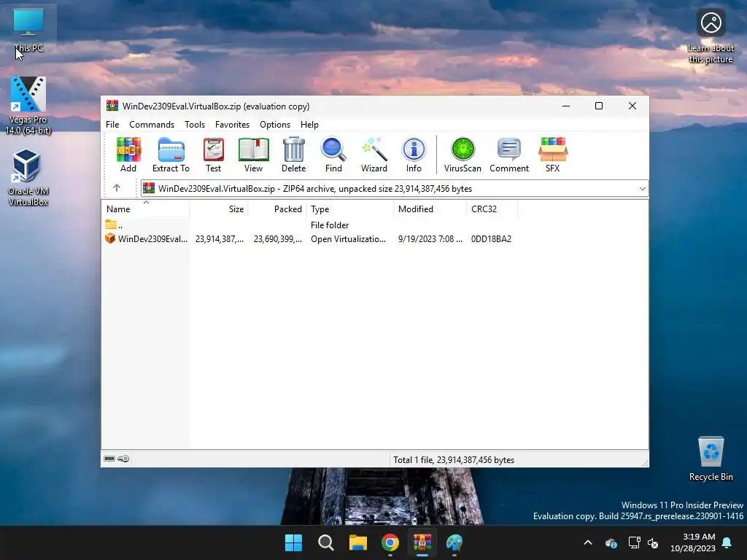
Task: Sort by the Packed column header
Action: (276, 209)
